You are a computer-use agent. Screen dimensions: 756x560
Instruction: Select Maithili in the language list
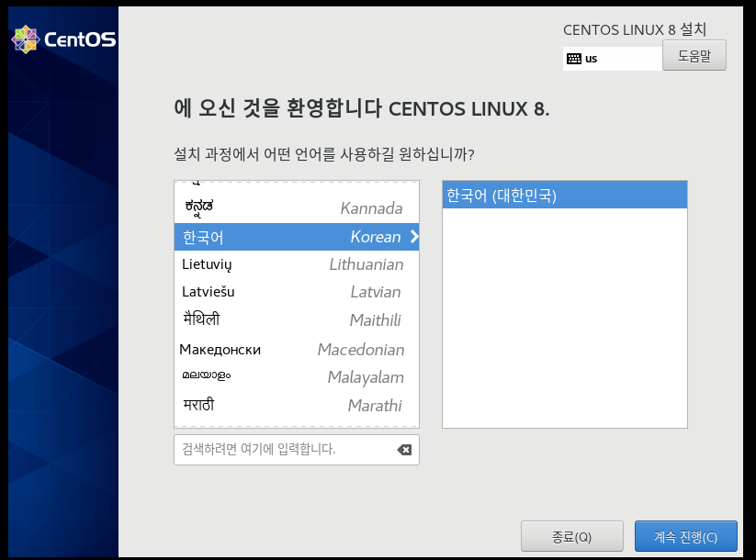point(297,319)
